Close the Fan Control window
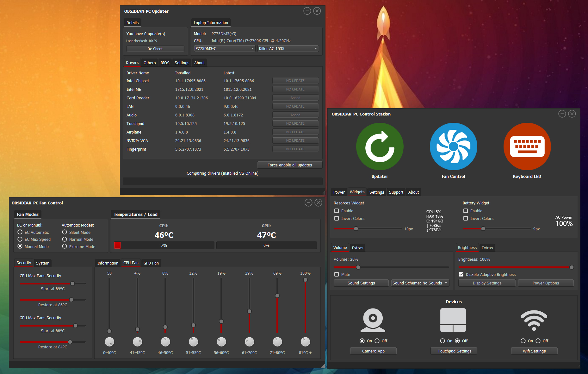This screenshot has height=374, width=588. point(319,203)
